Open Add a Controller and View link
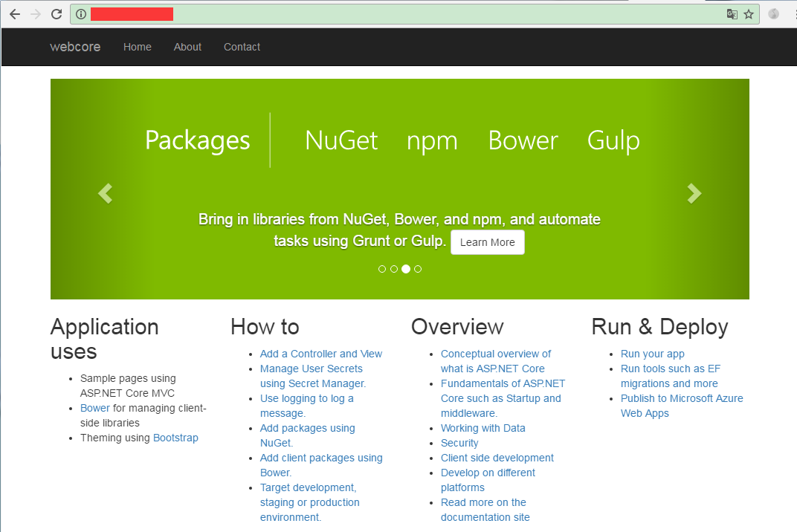This screenshot has width=797, height=532. (321, 354)
